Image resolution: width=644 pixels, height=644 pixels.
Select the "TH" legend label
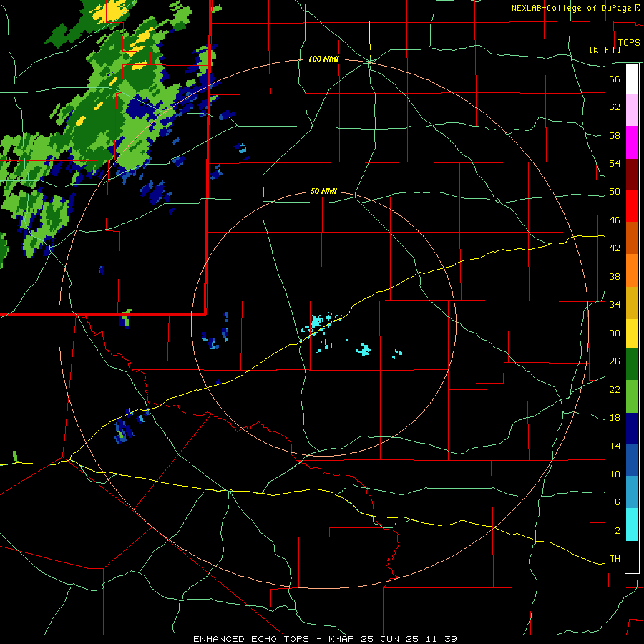[615, 559]
